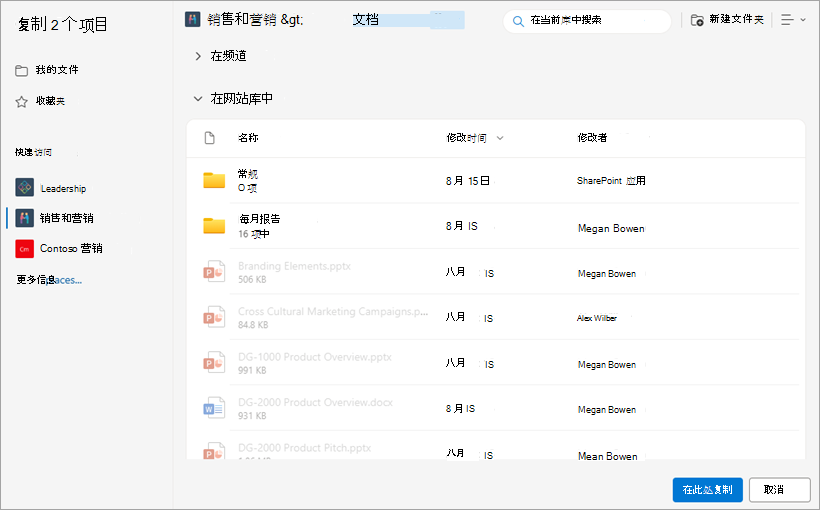This screenshot has height=510, width=820.
Task: Collapse the 在网站库中 section
Action: [x=198, y=98]
